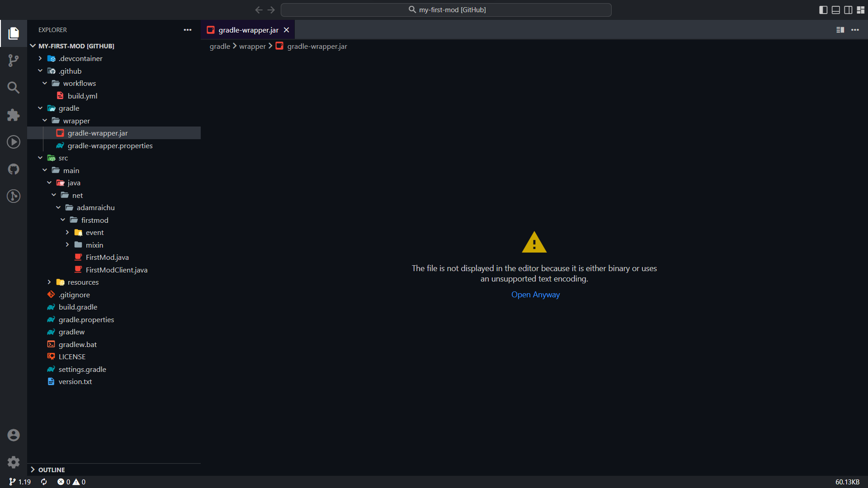Open the GitHub panel icon
868x488 pixels.
14,169
